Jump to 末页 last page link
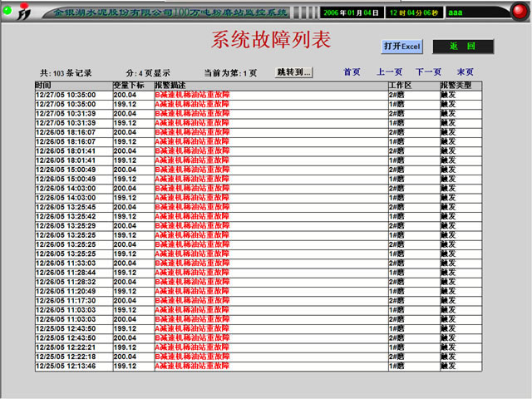The image size is (532, 399). click(465, 72)
